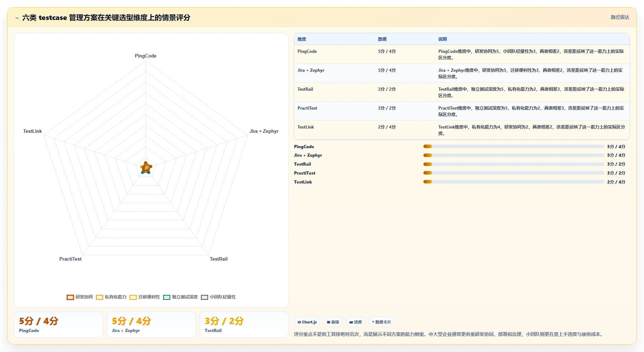Open the TestRail 3分 / 2分 card
This screenshot has height=352, width=644.
click(244, 325)
